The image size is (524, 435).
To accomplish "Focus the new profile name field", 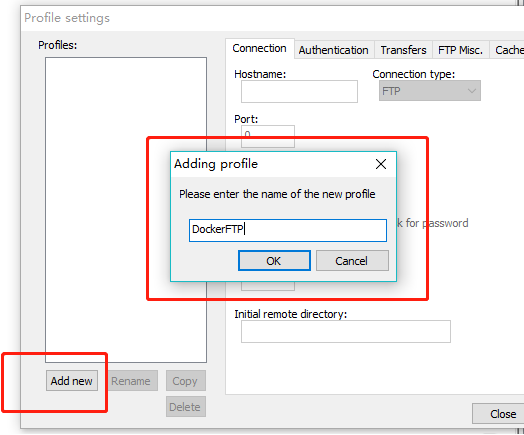I will point(288,230).
